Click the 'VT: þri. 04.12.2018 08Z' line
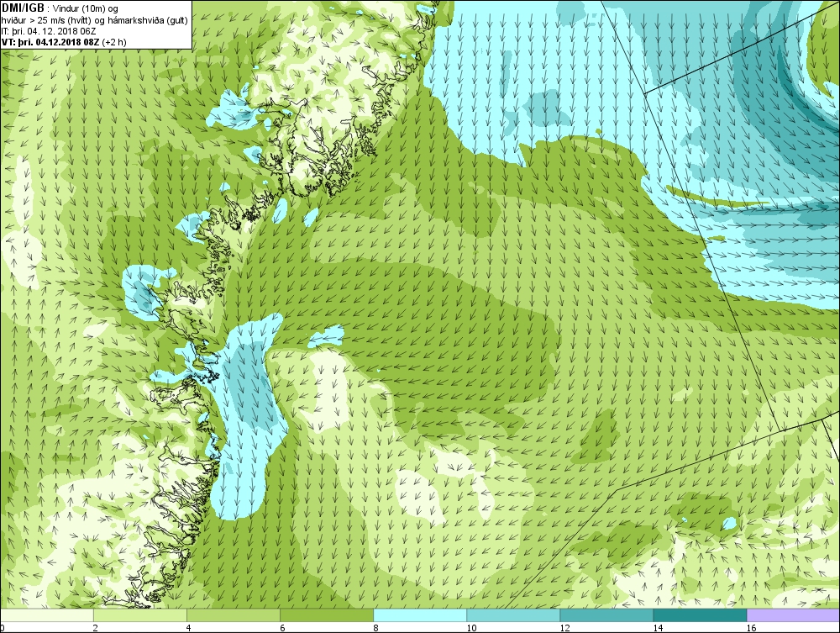This screenshot has height=633, width=840. point(64,42)
